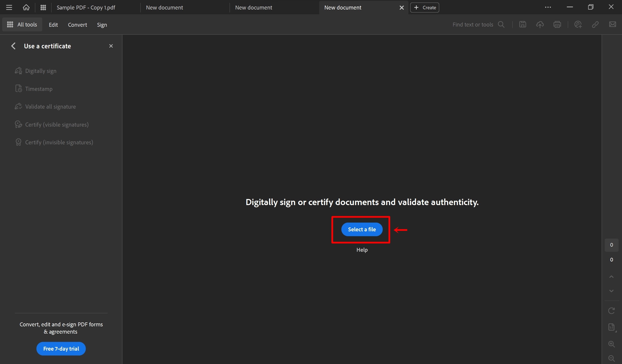Enable Certify (invisible signatures)
Screen dimensions: 622x364
[x=59, y=142]
